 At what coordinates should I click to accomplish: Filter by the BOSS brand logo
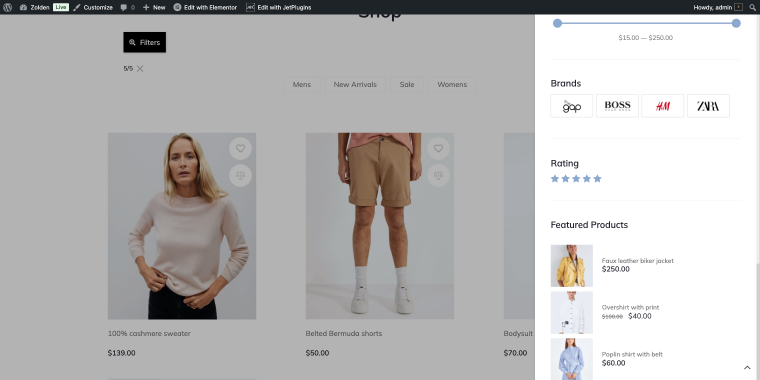coord(617,106)
